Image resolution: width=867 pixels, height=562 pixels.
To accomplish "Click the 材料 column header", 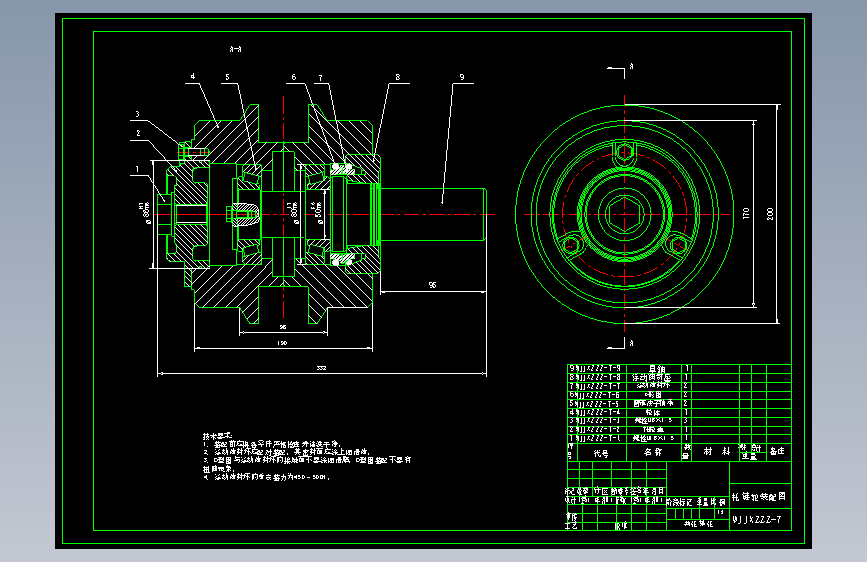I will coord(717,451).
